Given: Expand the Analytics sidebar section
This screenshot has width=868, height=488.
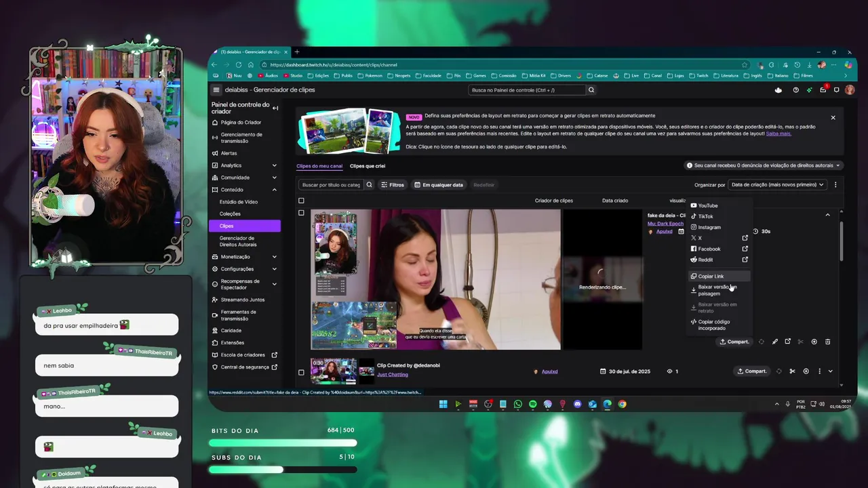Looking at the screenshot, I should (x=274, y=165).
